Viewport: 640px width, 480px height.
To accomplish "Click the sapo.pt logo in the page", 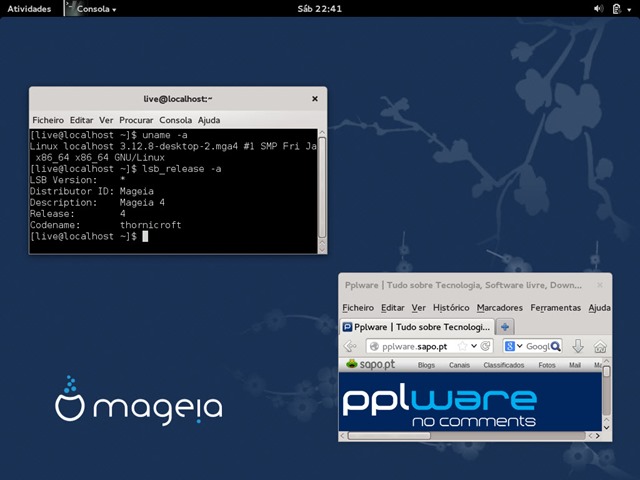I will [370, 364].
